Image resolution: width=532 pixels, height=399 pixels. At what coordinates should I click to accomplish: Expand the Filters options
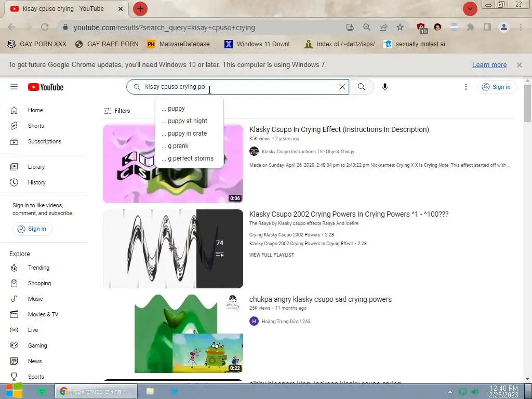click(x=117, y=111)
